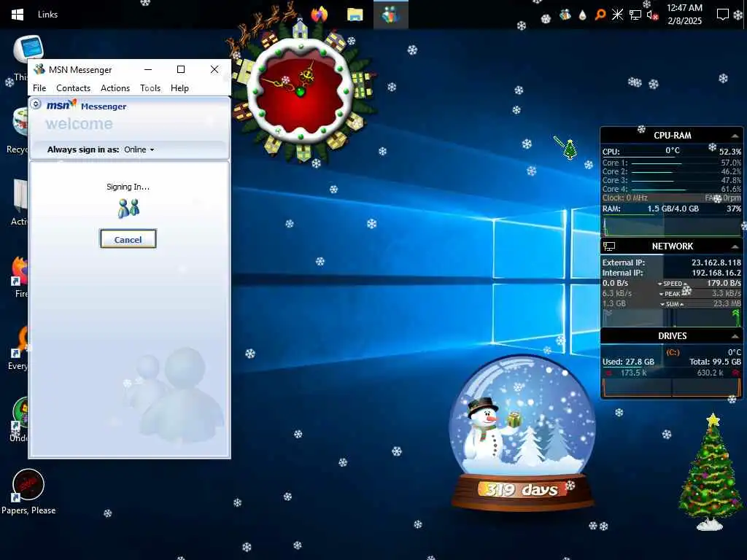Click the SPEED selector in the network gadget
This screenshot has height=560, width=747.
point(673,284)
